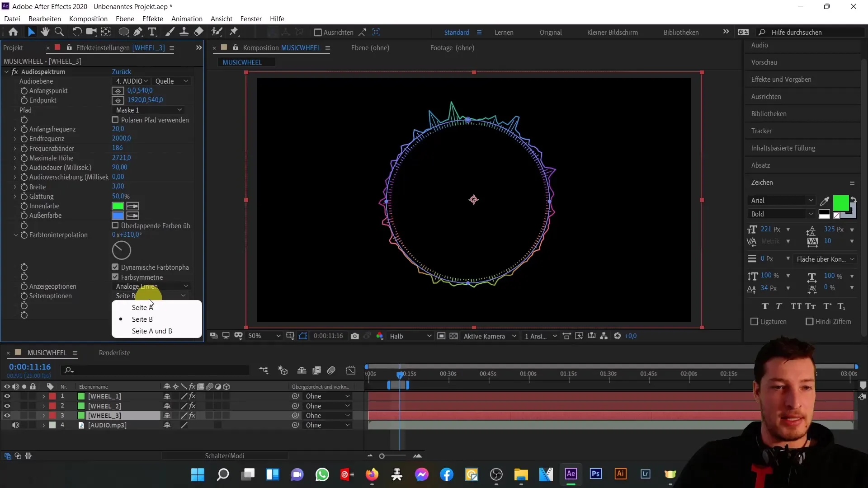
Task: Click Innenfarbe eyedropper icon
Action: [132, 206]
